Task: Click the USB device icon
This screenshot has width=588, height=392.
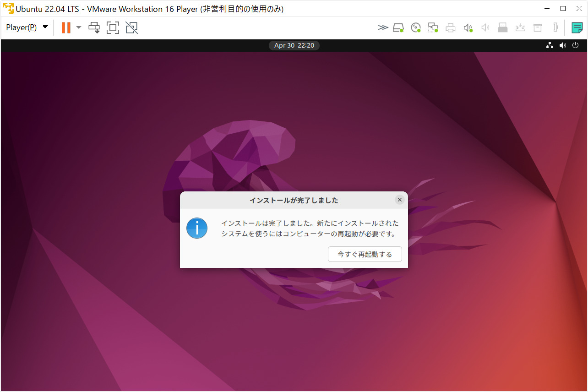Action: point(503,28)
